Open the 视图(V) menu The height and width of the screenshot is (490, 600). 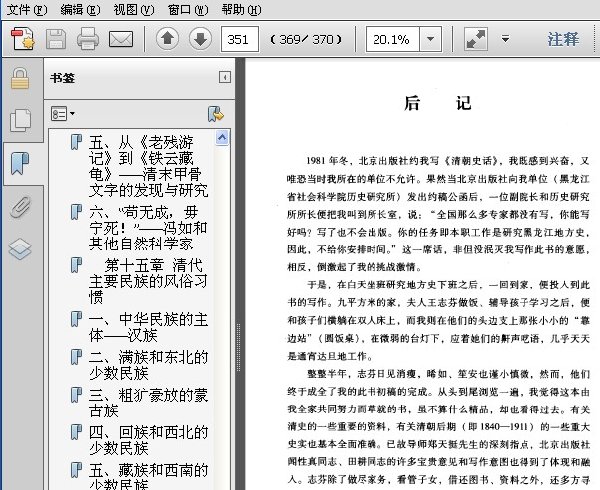[134, 9]
